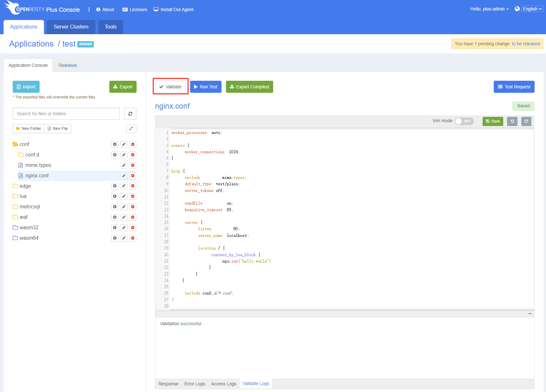This screenshot has height=392, width=546.
Task: Rename the lua folder
Action: point(124,196)
